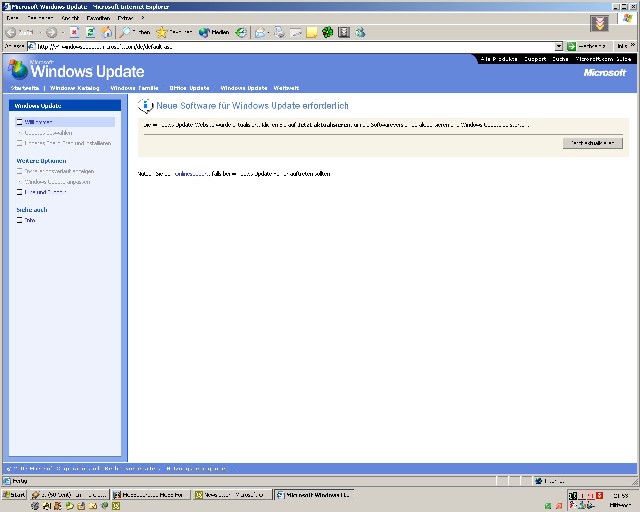Expand the address bar dropdown arrow
This screenshot has width=640, height=512.
[559, 47]
